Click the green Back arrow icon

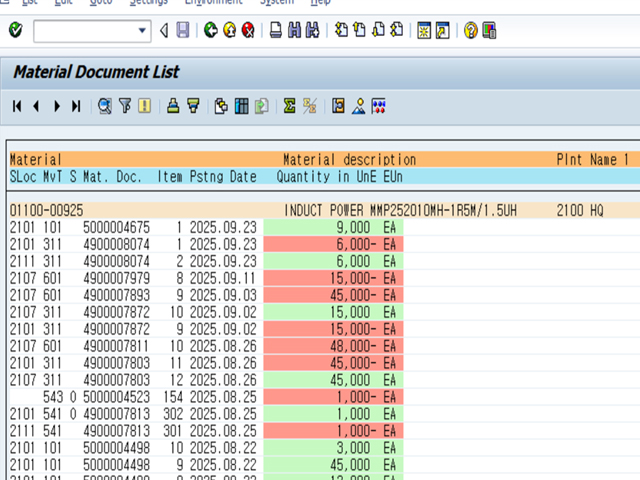pyautogui.click(x=210, y=31)
